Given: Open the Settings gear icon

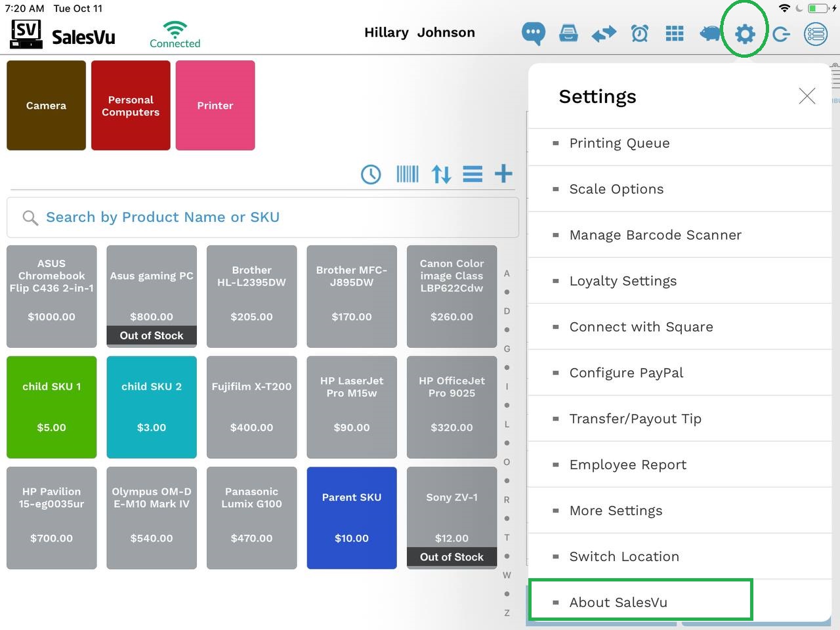Looking at the screenshot, I should click(745, 33).
